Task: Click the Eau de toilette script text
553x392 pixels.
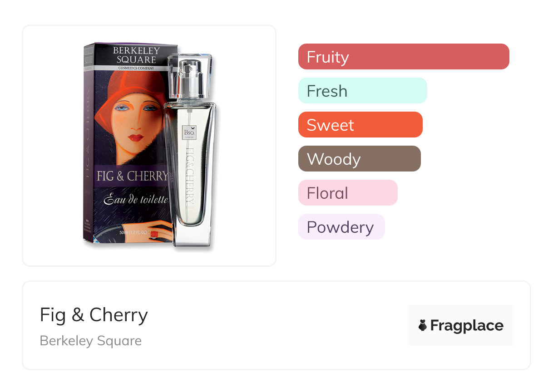Action: pyautogui.click(x=135, y=199)
